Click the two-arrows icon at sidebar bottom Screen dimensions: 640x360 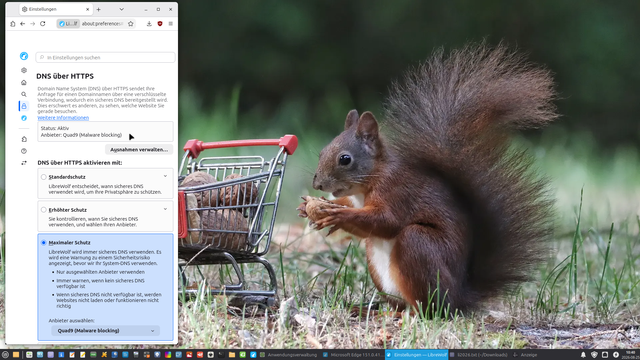point(24,163)
